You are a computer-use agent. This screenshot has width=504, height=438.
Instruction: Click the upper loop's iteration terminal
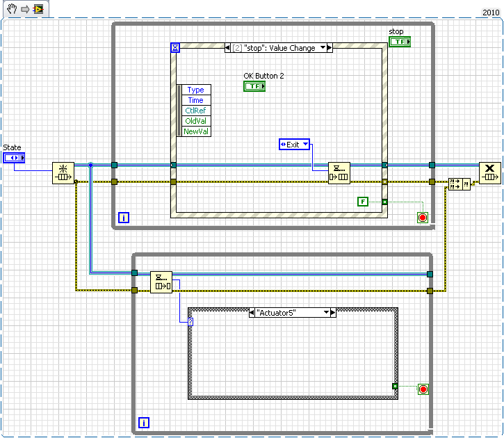point(124,218)
